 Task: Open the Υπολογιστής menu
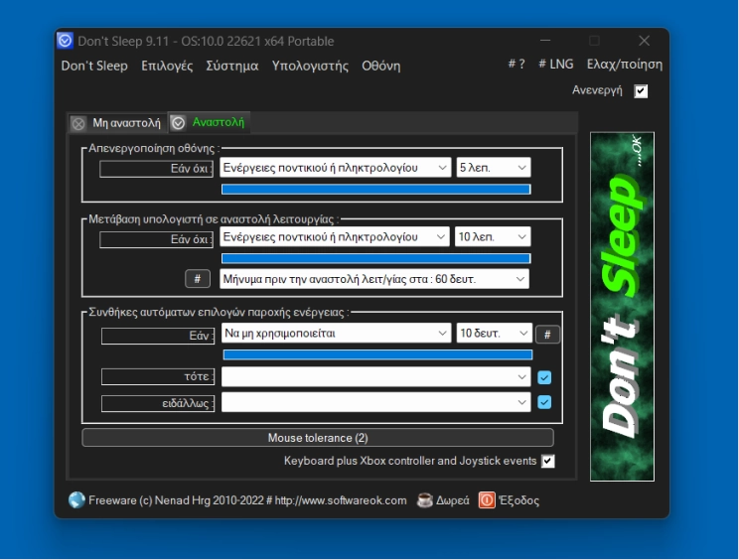click(310, 66)
